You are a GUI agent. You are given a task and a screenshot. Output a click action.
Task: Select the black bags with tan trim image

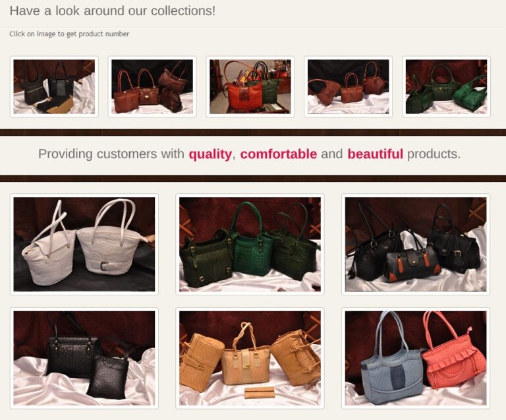(416, 245)
